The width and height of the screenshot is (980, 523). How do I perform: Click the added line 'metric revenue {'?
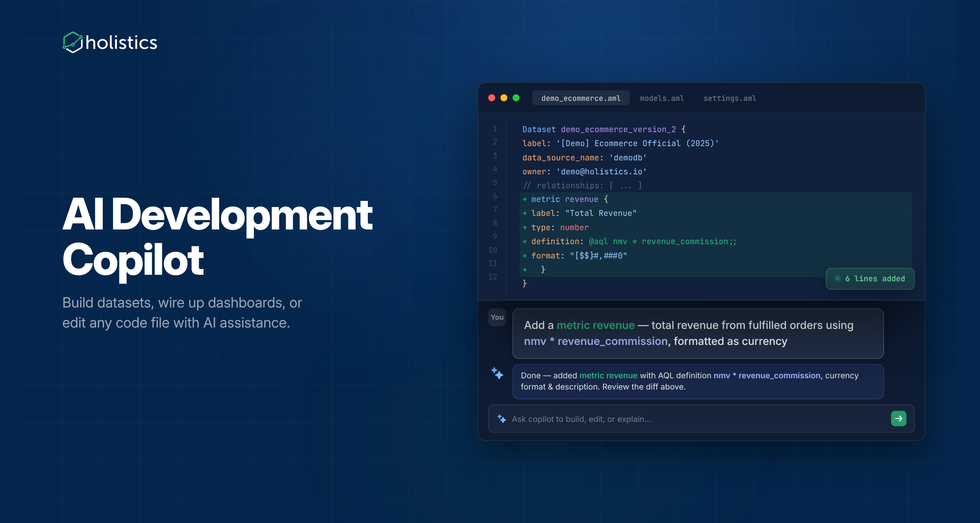pos(716,200)
